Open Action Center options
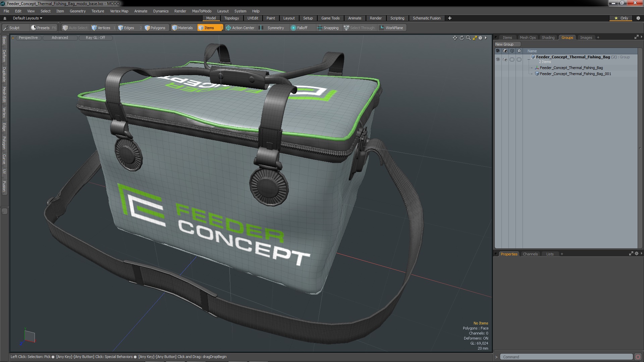The height and width of the screenshot is (362, 644). click(240, 28)
